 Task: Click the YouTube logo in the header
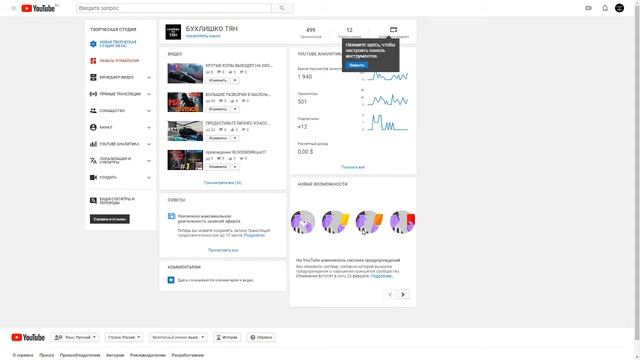(x=38, y=8)
